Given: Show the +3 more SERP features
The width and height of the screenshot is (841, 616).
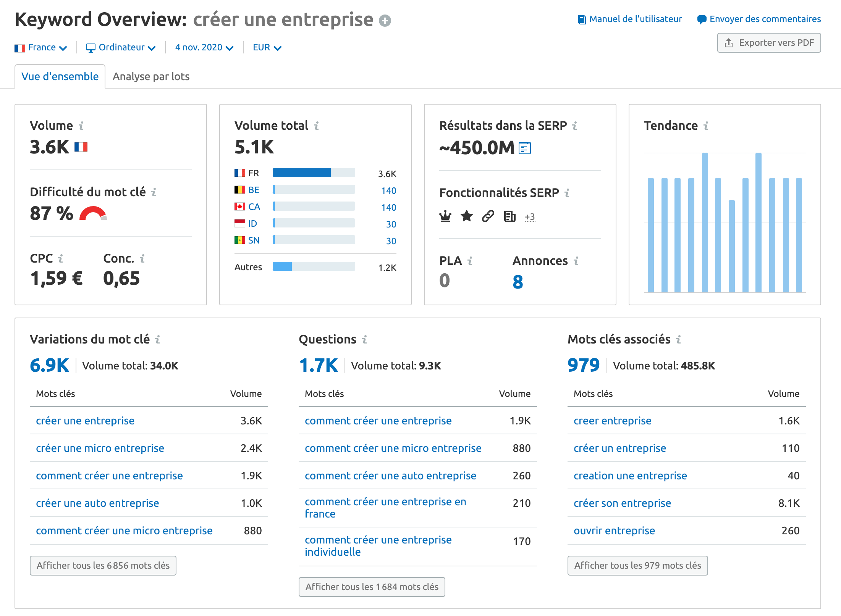Looking at the screenshot, I should (x=530, y=217).
